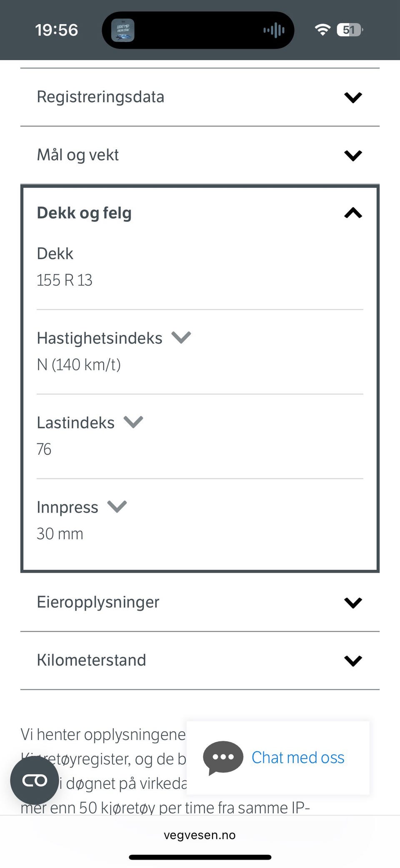
Task: Expand the Kilometerstand section chevron
Action: (353, 660)
